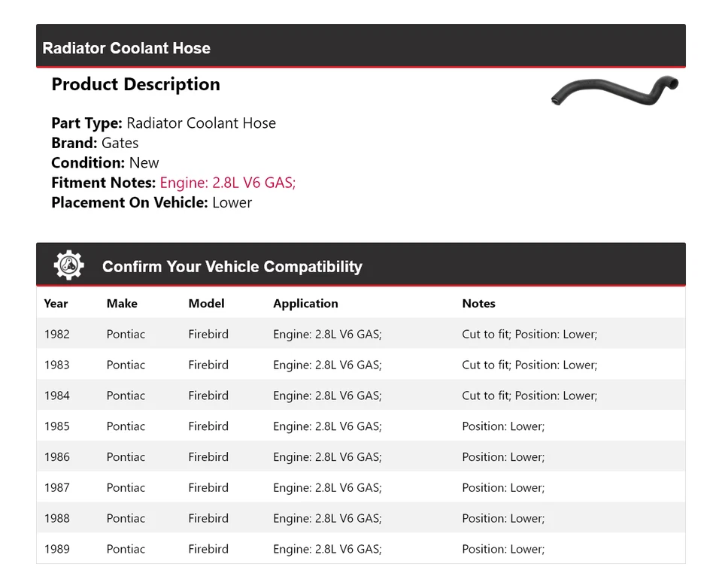Viewport: 722px width, 588px height.
Task: Select the Model column header
Action: point(206,304)
